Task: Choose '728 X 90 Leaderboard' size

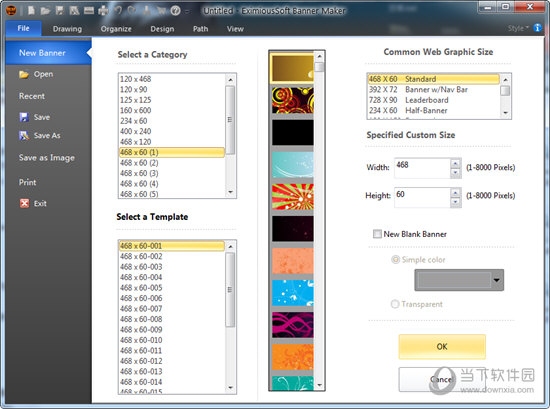Action: coord(434,100)
